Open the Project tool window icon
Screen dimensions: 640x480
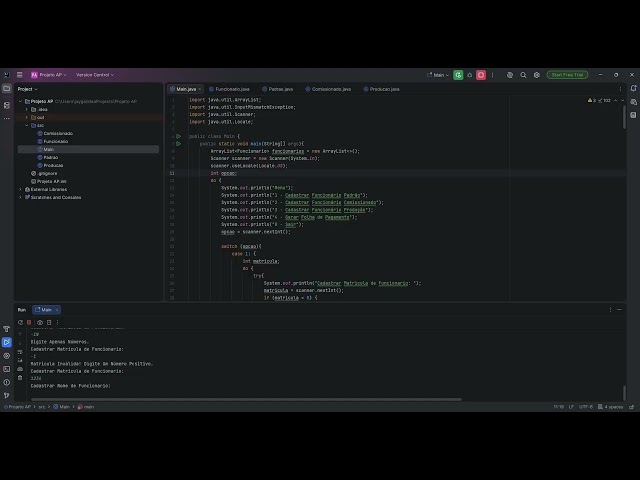pos(7,89)
